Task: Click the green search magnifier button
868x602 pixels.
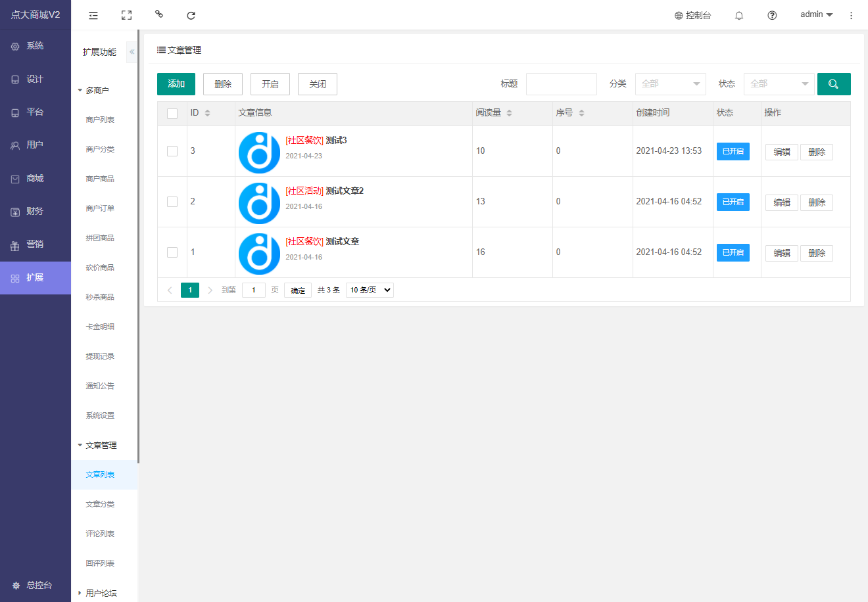Action: pos(834,84)
